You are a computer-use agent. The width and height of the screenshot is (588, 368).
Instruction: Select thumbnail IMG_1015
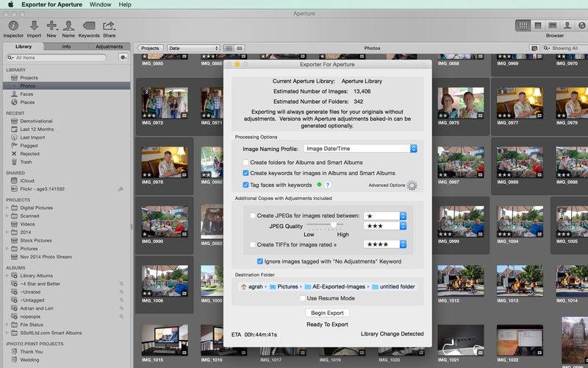tap(165, 340)
